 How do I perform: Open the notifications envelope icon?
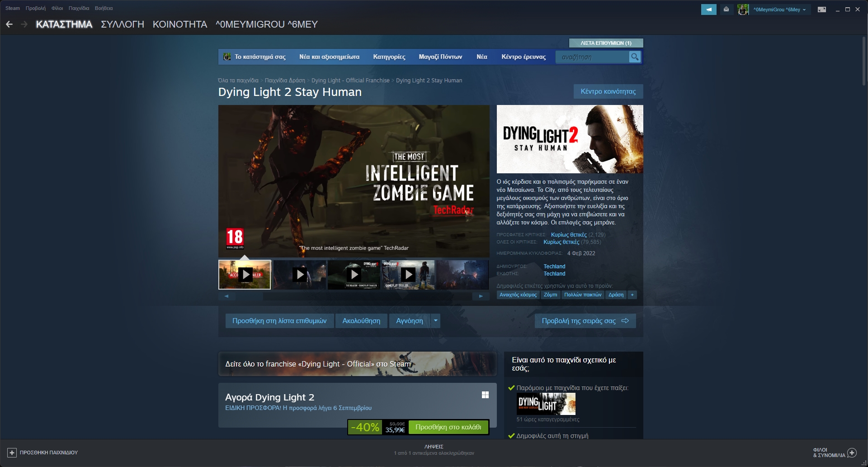[x=726, y=9]
